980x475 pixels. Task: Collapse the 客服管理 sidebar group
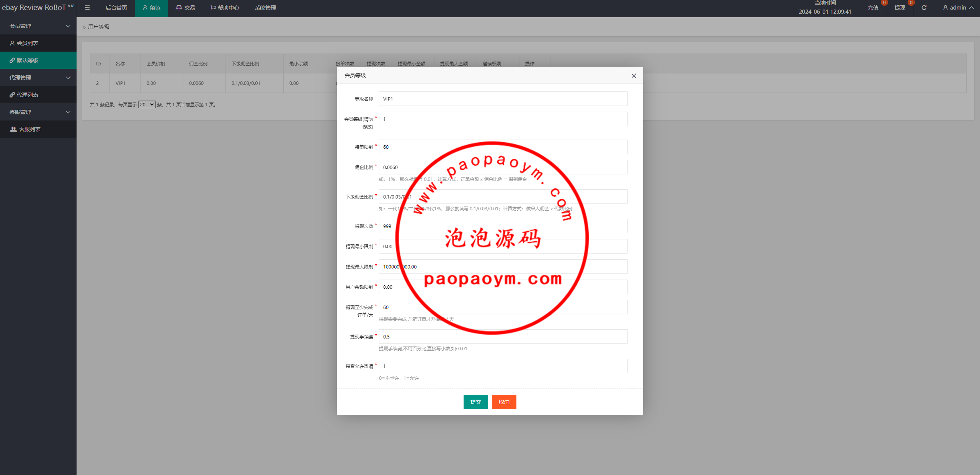[38, 112]
